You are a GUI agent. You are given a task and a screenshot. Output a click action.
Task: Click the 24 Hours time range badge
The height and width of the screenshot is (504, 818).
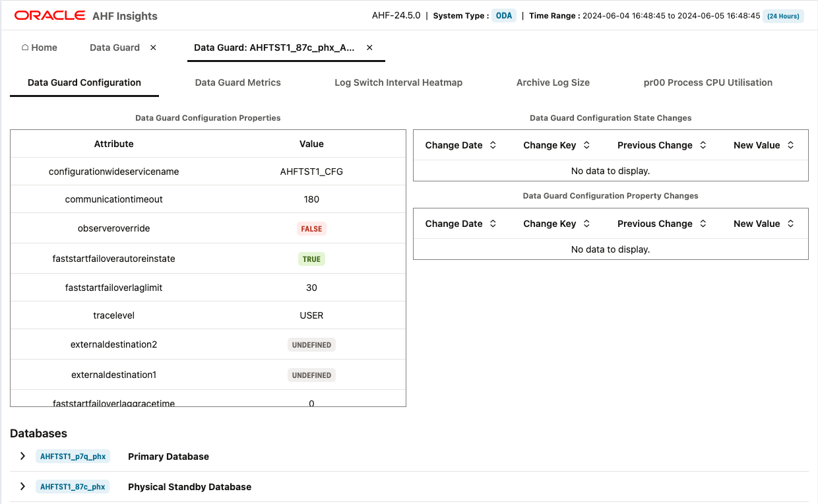[x=782, y=15]
